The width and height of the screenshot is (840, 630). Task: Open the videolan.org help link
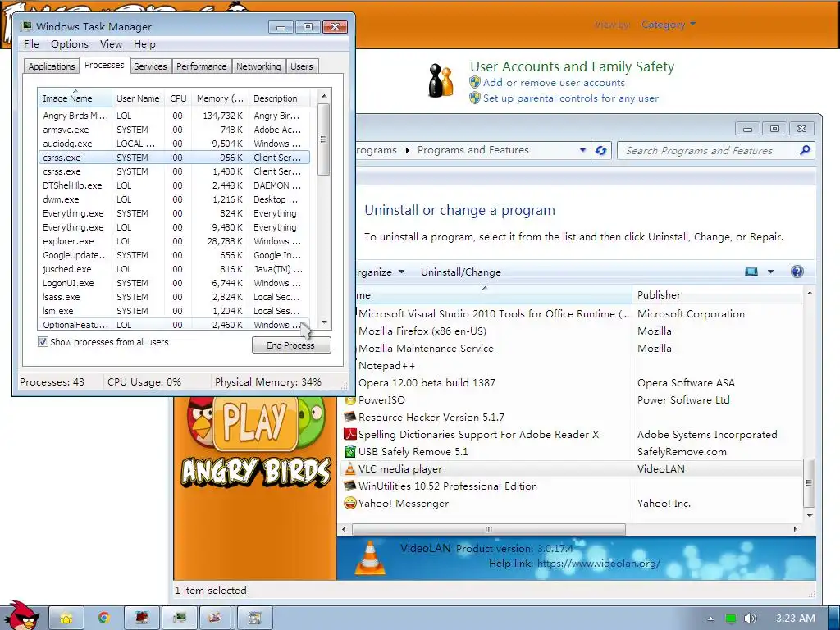click(598, 564)
